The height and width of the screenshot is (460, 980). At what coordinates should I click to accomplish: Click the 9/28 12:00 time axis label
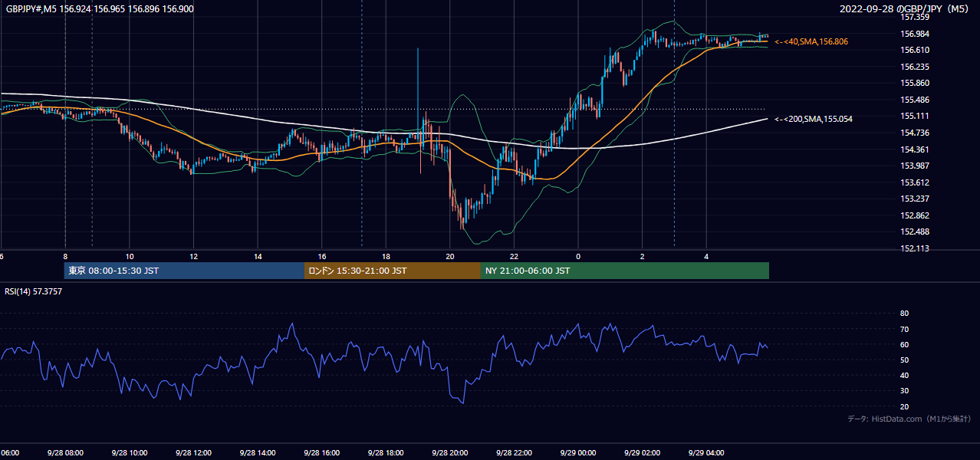(193, 452)
